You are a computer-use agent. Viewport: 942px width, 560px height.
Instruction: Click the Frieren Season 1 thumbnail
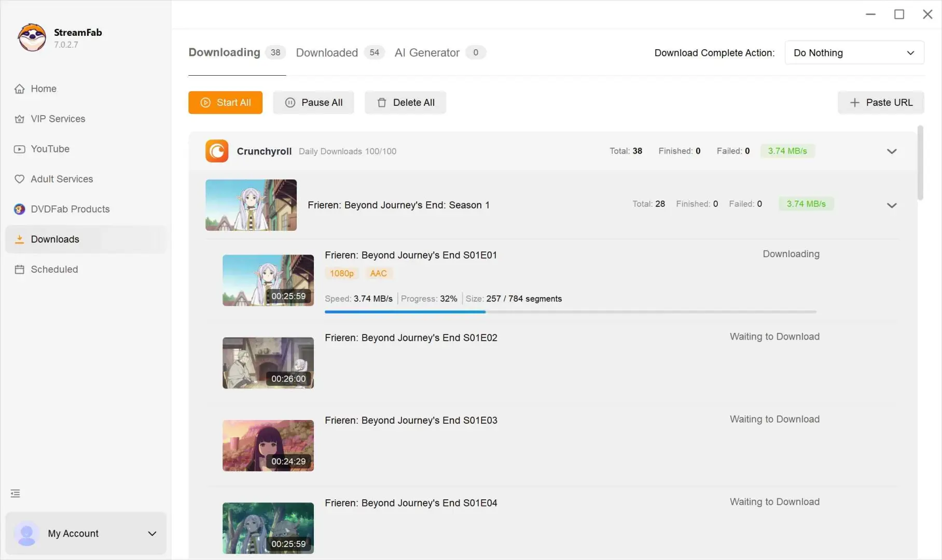pyautogui.click(x=251, y=205)
